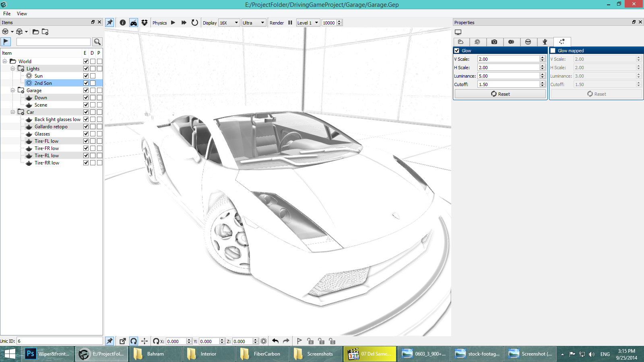Open the folder icon in the Items panel
Image resolution: width=644 pixels, height=362 pixels.
click(36, 32)
